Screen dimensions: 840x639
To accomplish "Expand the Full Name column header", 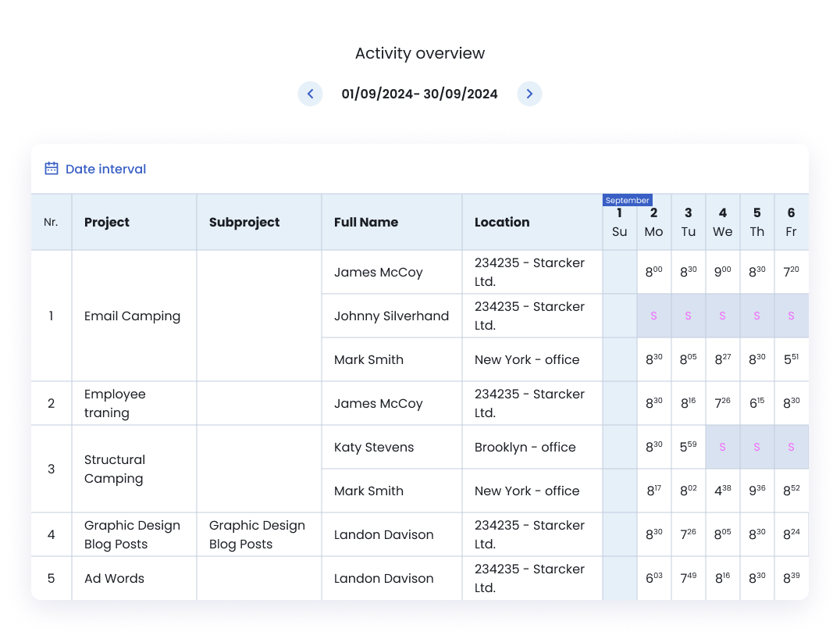I will coord(366,222).
